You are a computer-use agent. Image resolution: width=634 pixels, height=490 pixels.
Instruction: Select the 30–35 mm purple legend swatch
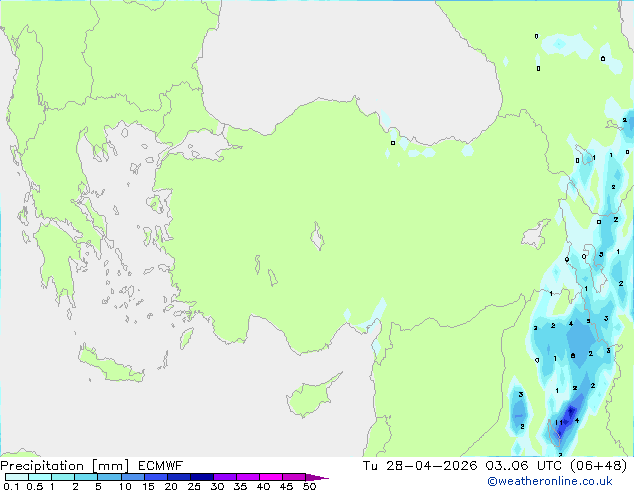tap(224, 477)
